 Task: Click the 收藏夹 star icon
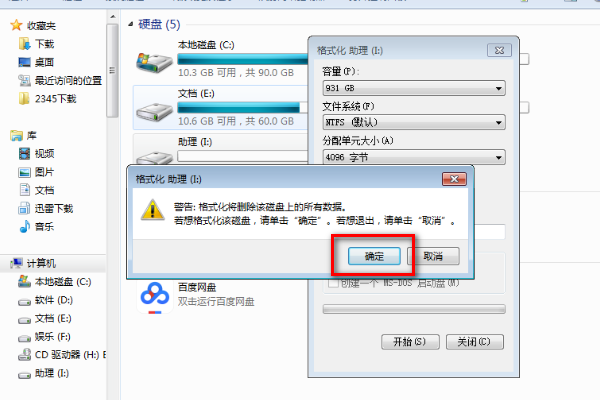(16, 26)
